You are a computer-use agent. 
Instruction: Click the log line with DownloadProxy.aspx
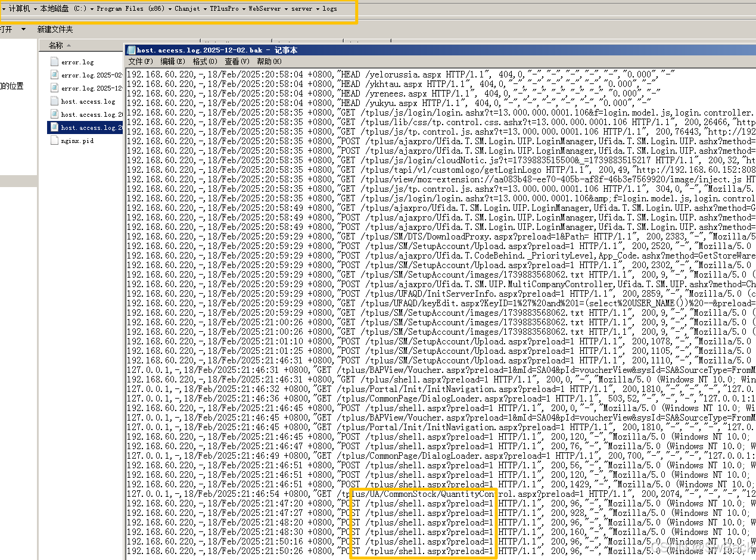click(441, 236)
